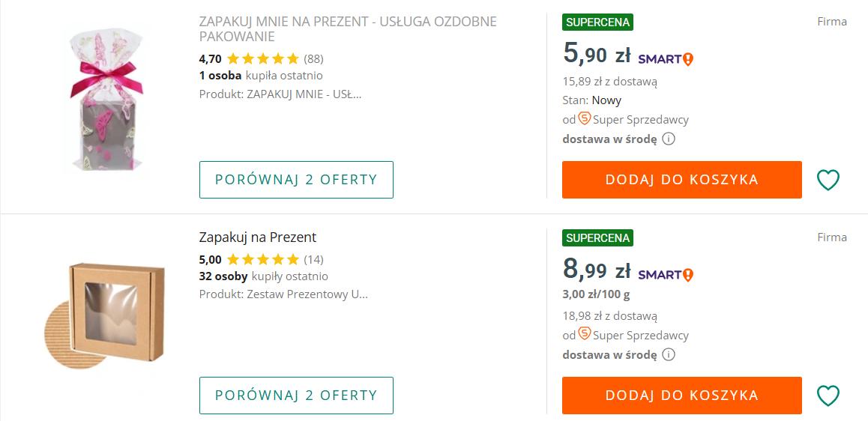The width and height of the screenshot is (868, 421).
Task: Add Zapakuj na Prezent box to cart
Action: click(x=681, y=396)
